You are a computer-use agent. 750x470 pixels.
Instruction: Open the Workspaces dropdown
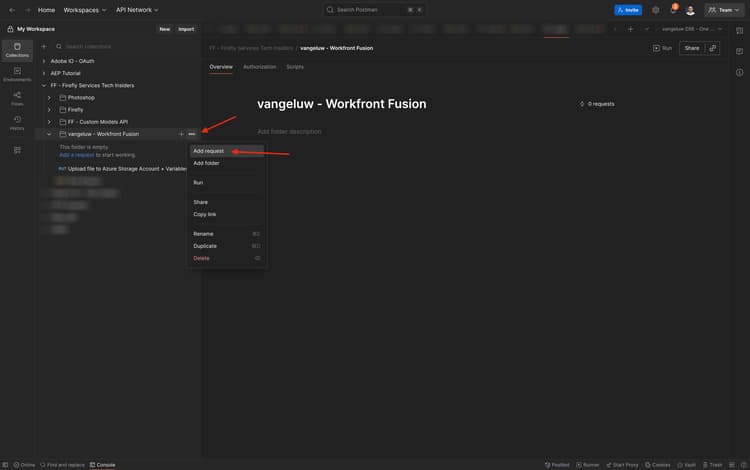click(85, 10)
